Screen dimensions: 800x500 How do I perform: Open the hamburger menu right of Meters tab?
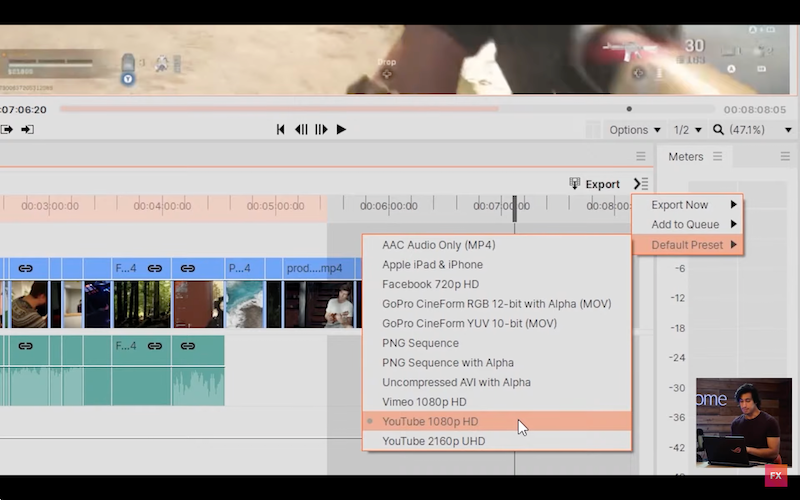[x=785, y=156]
